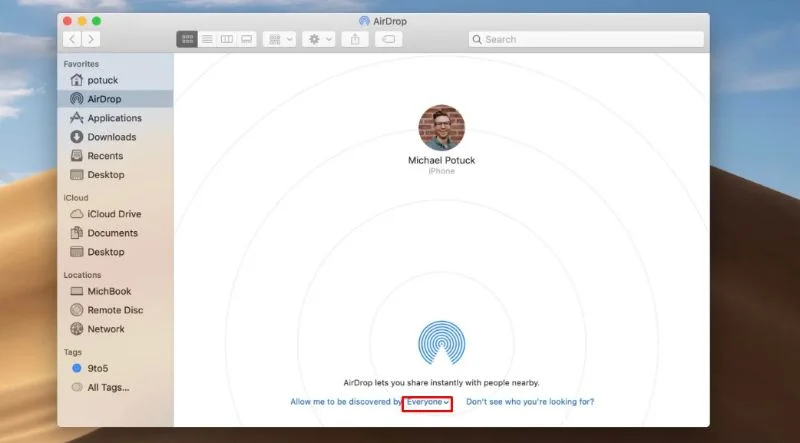Click the search magnifier icon
The width and height of the screenshot is (800, 443).
pos(477,39)
